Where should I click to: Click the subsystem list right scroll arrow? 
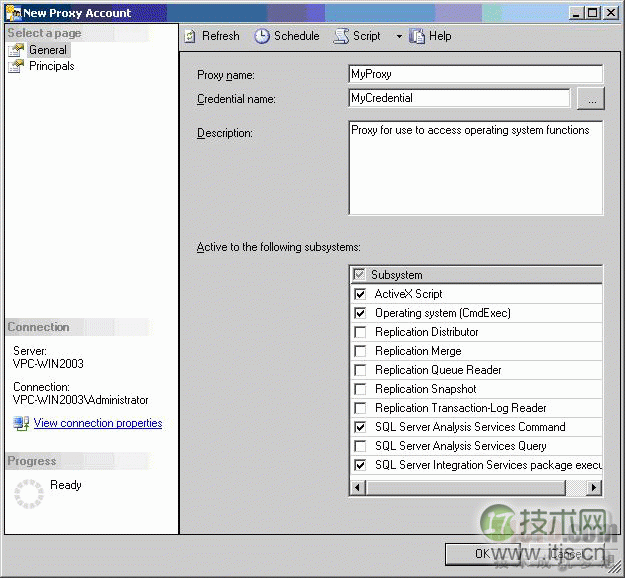(x=594, y=487)
